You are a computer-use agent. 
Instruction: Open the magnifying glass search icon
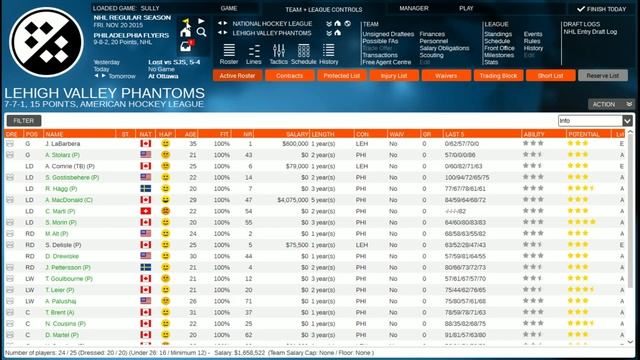[x=201, y=32]
